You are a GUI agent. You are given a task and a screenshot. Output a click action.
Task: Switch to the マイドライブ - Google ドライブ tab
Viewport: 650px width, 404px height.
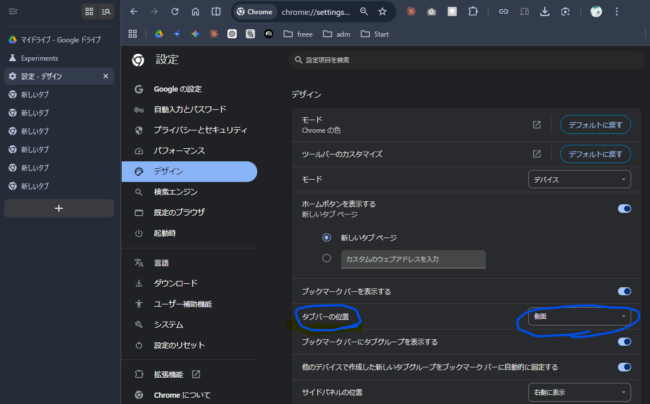pyautogui.click(x=55, y=40)
